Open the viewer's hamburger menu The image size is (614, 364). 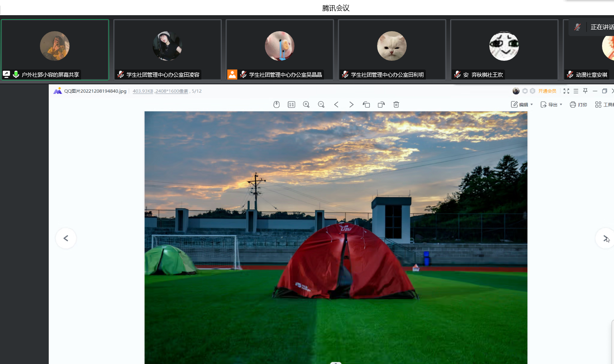(x=576, y=91)
